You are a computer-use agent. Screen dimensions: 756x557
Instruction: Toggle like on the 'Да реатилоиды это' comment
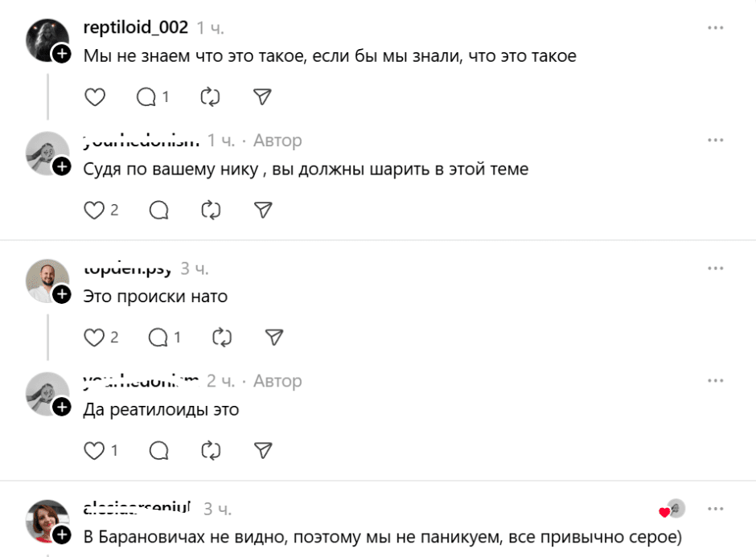click(94, 450)
